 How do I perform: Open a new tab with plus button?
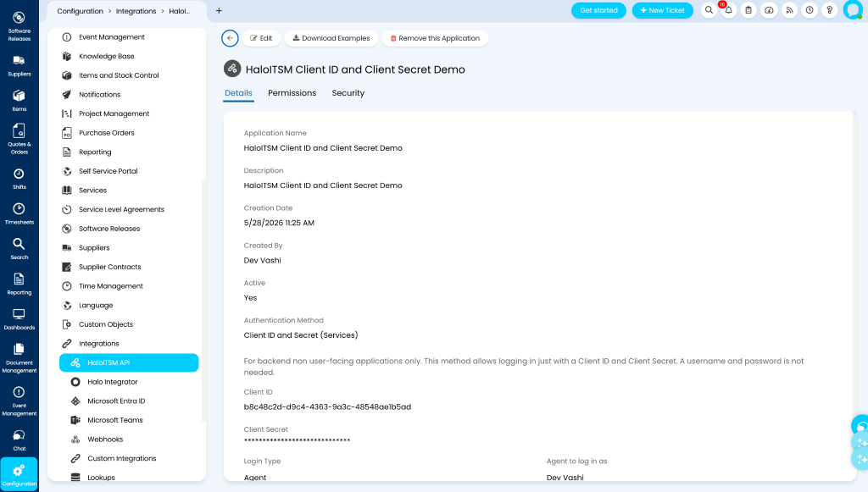(219, 10)
